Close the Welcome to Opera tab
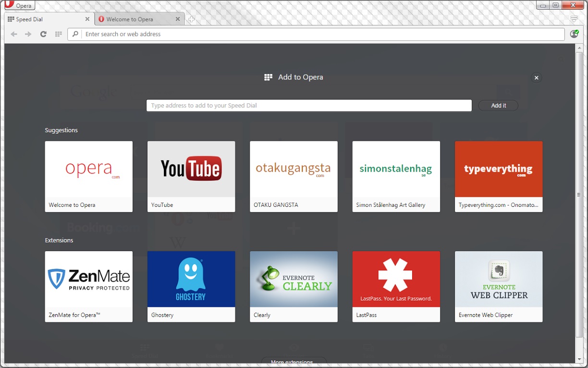Image resolution: width=588 pixels, height=368 pixels. tap(178, 19)
